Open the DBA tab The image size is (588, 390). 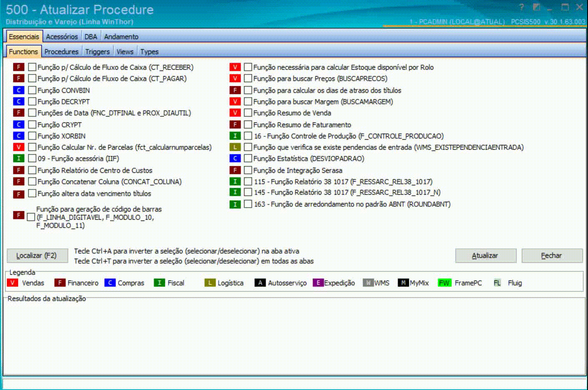(91, 37)
